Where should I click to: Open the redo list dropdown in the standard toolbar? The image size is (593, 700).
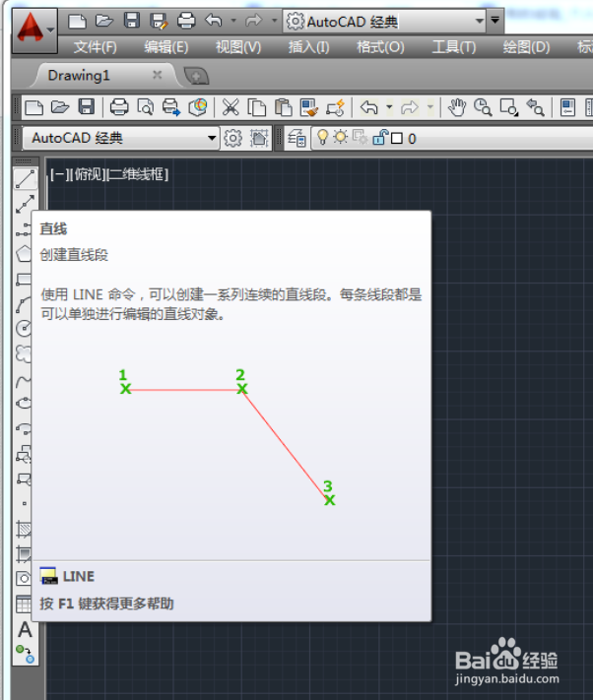[x=430, y=107]
